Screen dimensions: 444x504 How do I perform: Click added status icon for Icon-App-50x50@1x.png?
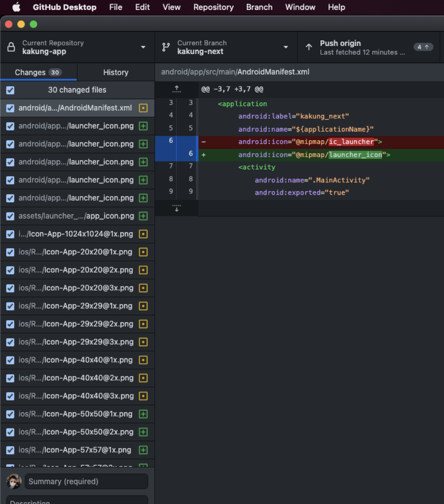click(x=143, y=414)
